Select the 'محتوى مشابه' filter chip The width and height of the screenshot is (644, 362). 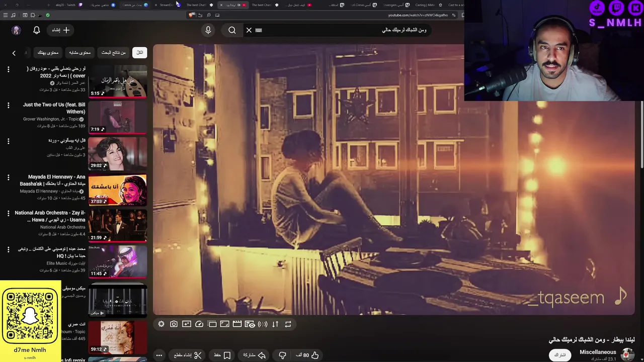pos(80,52)
